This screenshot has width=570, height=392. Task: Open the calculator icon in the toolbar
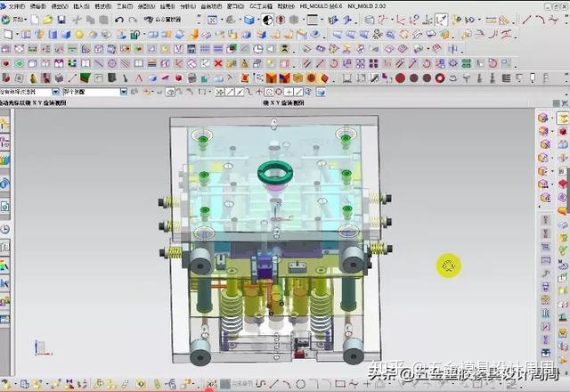(191, 49)
